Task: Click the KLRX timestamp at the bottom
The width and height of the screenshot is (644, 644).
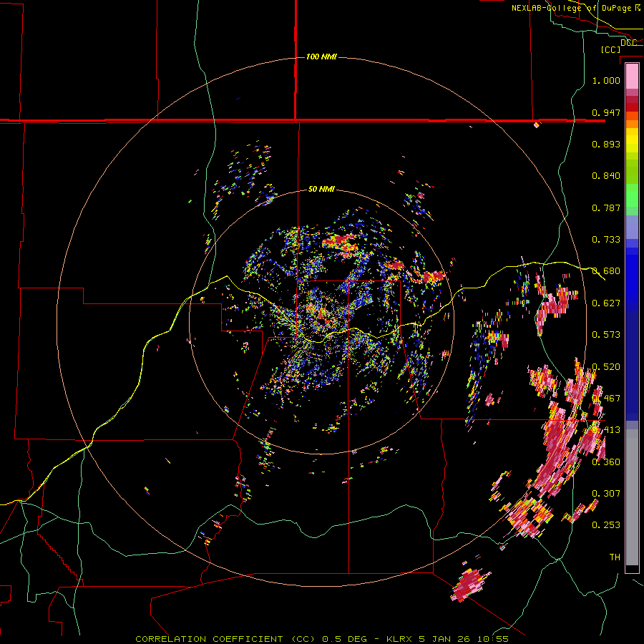Action: tap(447, 639)
